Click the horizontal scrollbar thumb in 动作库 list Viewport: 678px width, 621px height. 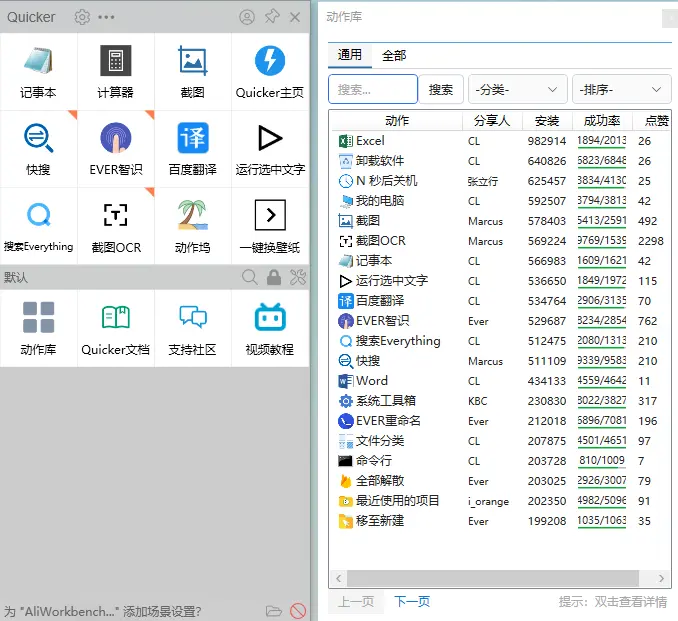click(493, 578)
